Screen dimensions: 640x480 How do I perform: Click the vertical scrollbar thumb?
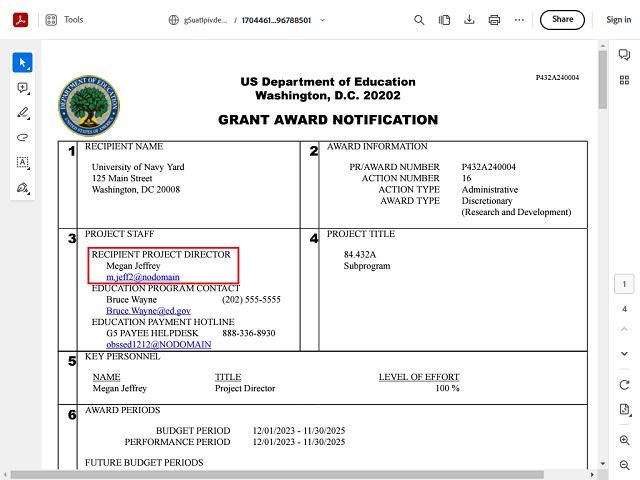(x=602, y=80)
